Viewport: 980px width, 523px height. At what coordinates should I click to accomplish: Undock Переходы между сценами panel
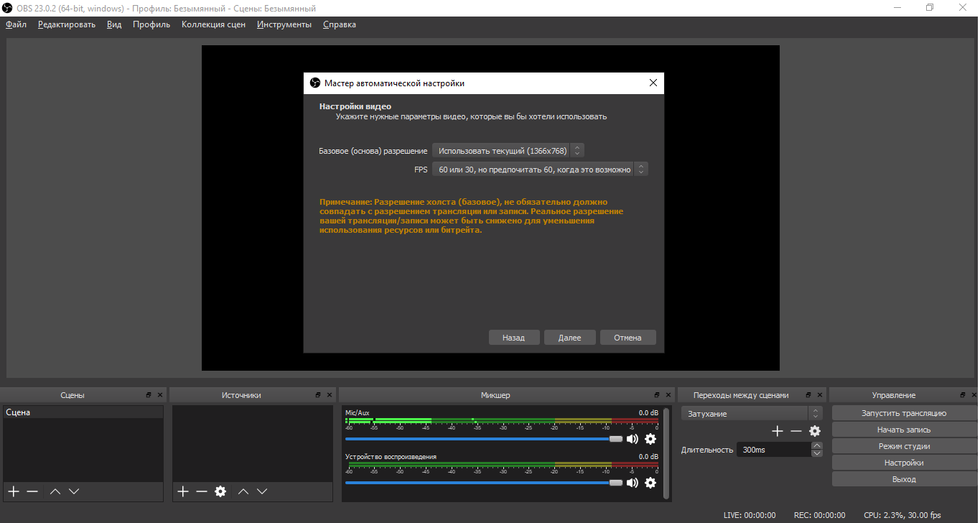pos(808,395)
